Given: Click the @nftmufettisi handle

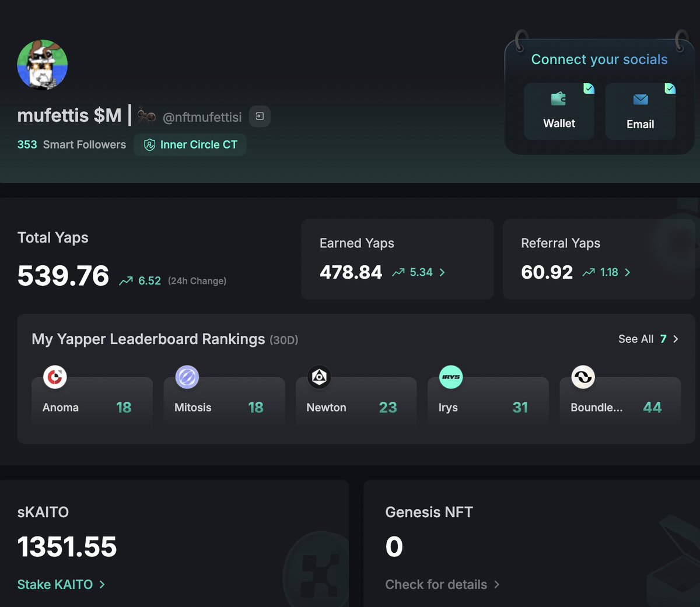Looking at the screenshot, I should point(202,117).
